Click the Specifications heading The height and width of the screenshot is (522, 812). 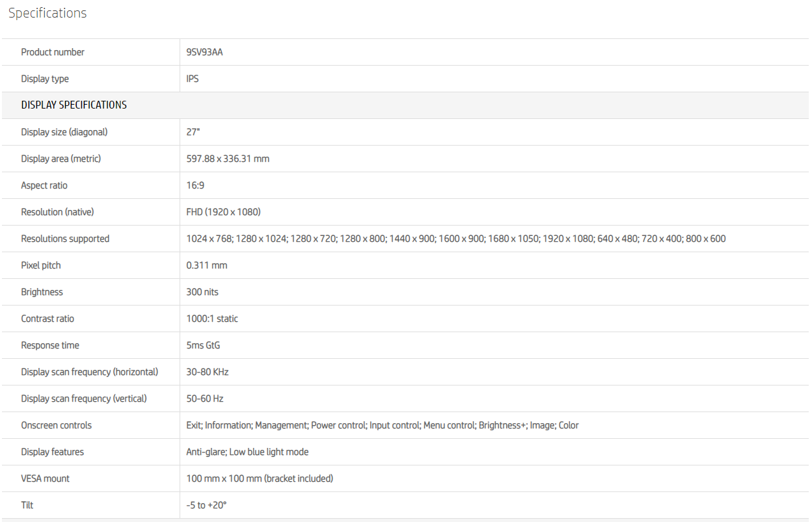point(47,13)
